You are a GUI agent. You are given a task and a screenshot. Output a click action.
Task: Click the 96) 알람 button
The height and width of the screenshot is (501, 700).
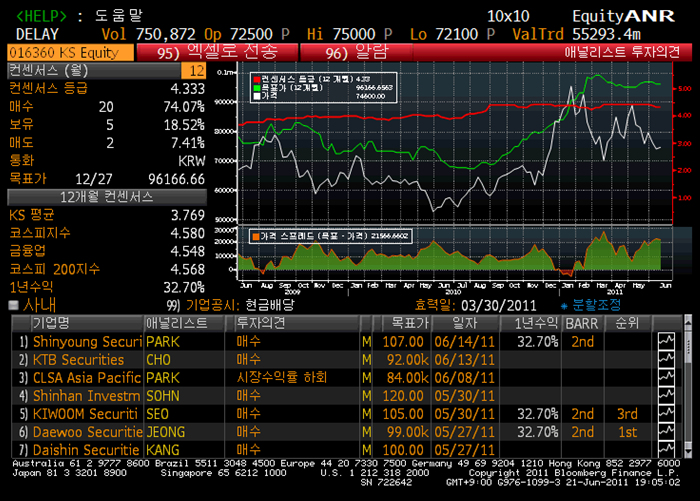pyautogui.click(x=356, y=52)
